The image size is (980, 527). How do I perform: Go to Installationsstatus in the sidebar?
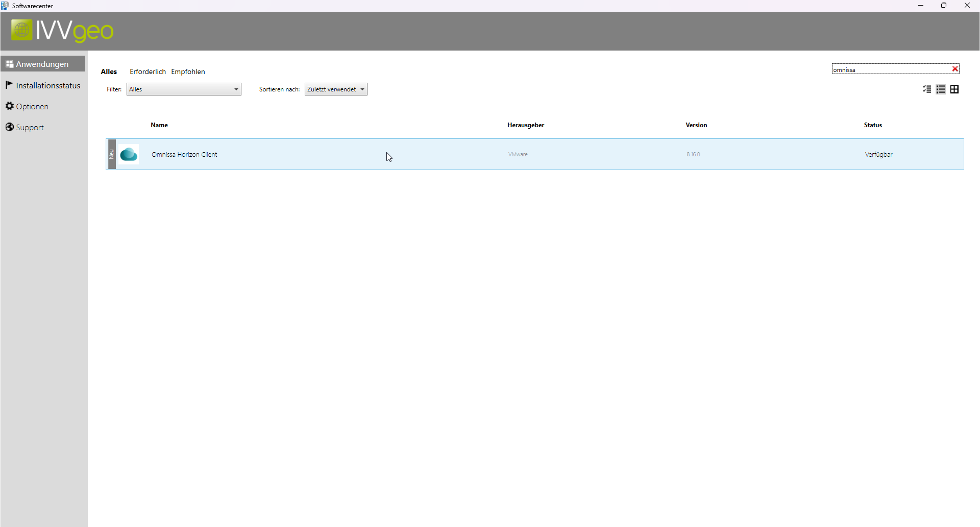47,85
